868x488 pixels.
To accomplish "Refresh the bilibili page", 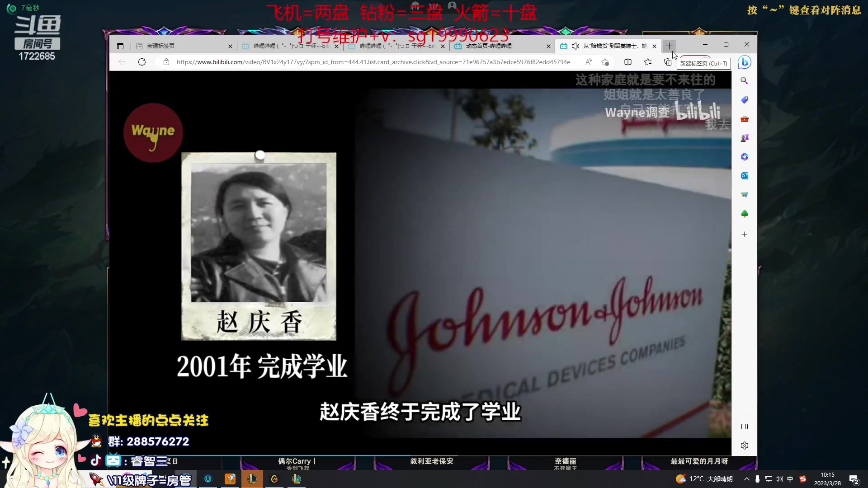I will coord(142,62).
